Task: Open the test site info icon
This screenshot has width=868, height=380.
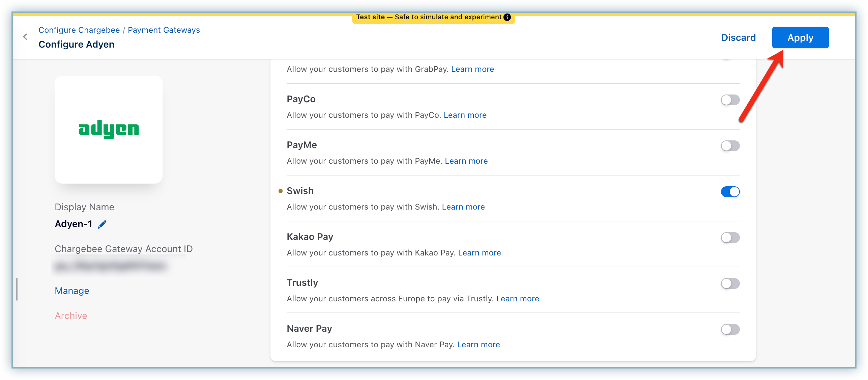Action: pos(507,17)
